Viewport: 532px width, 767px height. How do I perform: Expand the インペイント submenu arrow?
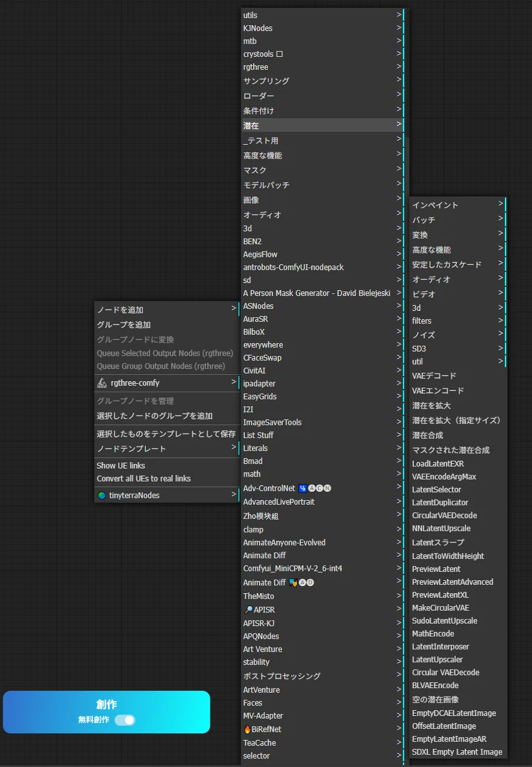501,204
